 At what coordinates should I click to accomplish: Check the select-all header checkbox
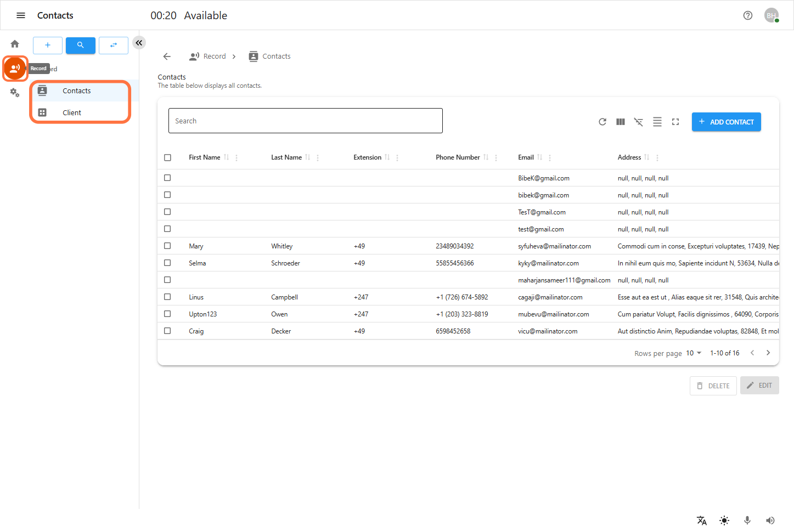[x=167, y=157]
